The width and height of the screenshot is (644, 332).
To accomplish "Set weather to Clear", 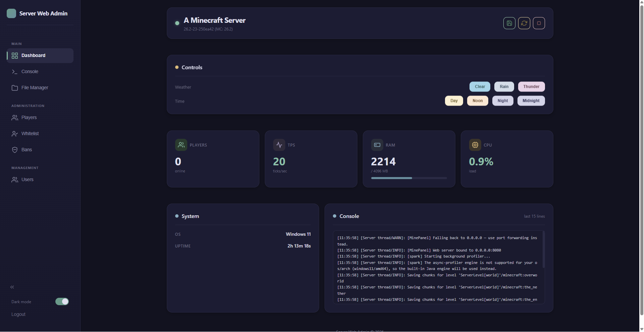I will (480, 87).
